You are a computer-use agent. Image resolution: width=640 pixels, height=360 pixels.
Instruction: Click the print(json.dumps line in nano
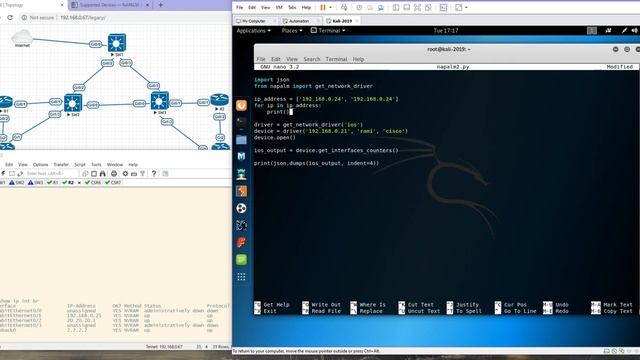[316, 163]
